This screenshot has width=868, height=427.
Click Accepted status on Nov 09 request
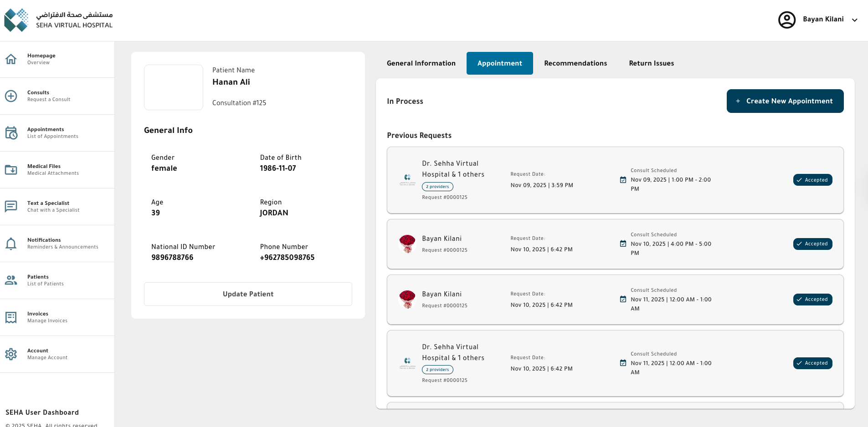click(812, 180)
